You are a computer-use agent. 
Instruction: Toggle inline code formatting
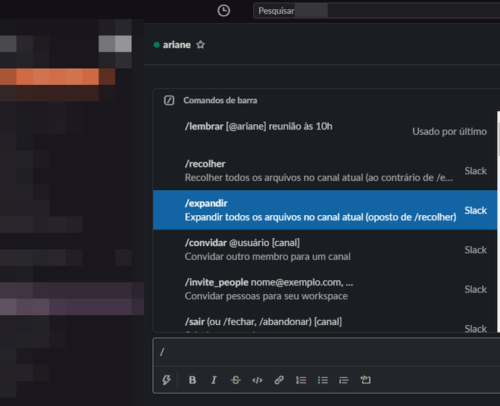pyautogui.click(x=257, y=380)
